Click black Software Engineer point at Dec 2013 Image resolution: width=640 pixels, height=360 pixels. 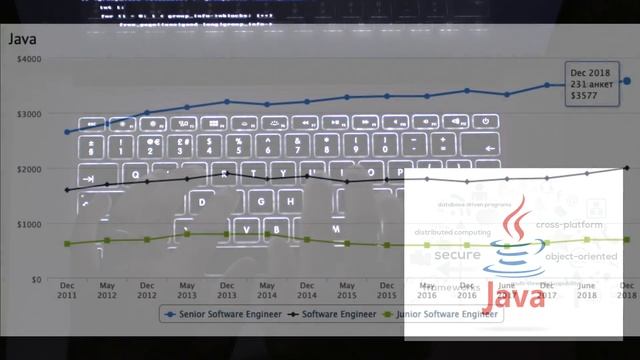[x=227, y=173]
